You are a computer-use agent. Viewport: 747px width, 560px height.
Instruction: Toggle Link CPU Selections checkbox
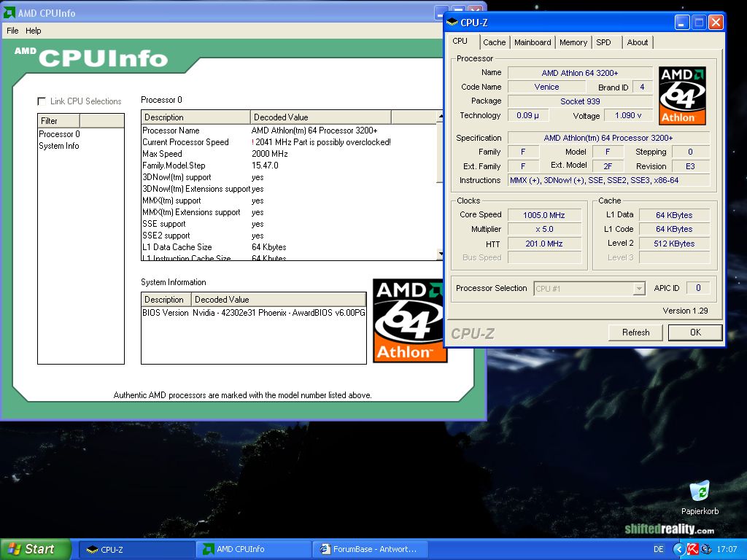(42, 101)
